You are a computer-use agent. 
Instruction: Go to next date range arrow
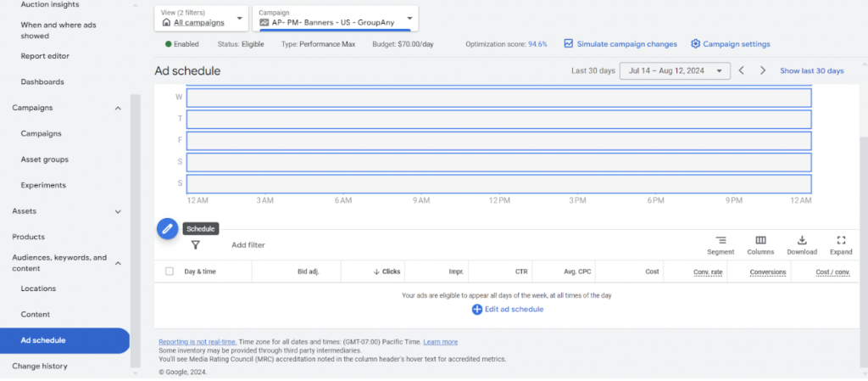(x=763, y=71)
